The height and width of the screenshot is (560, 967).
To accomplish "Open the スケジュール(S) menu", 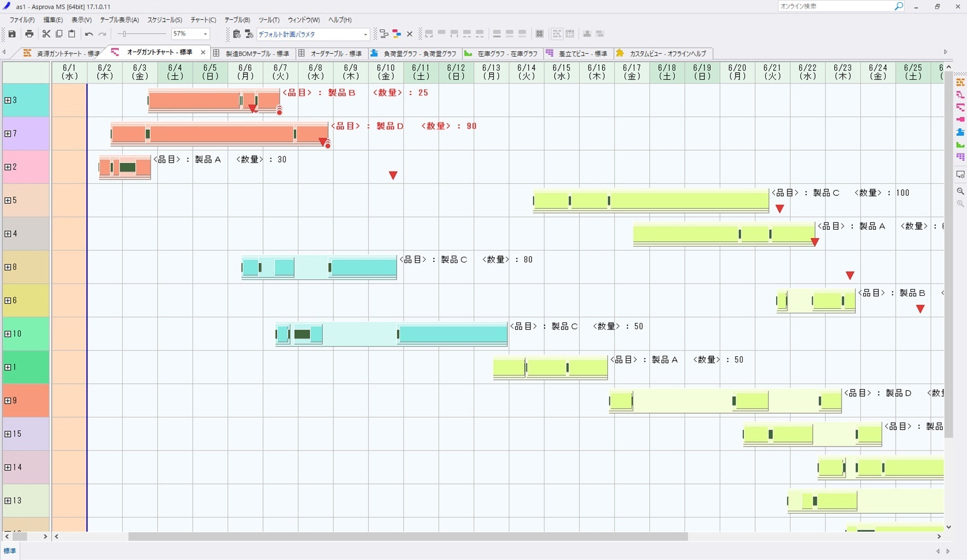I will 164,20.
